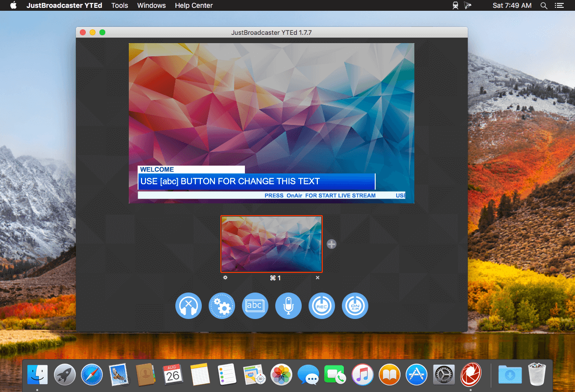
Task: Click the WELCOME title text overlay
Action: (x=157, y=170)
